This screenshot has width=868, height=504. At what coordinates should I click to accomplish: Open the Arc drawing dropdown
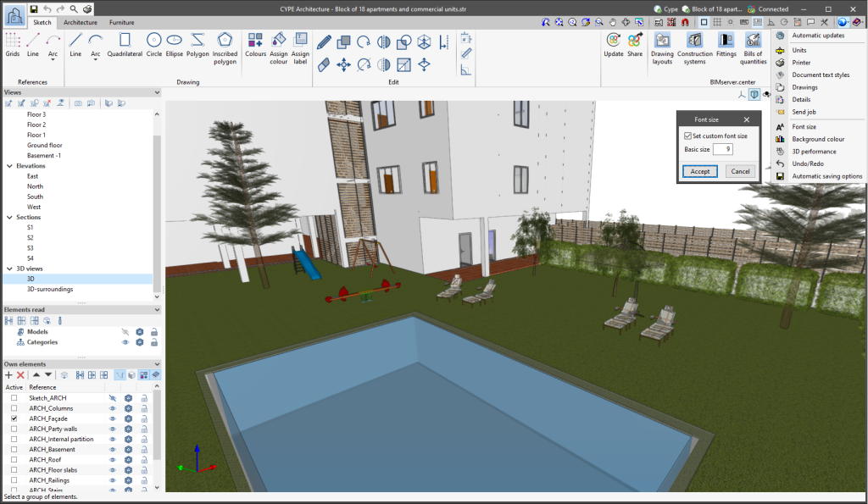tap(96, 55)
